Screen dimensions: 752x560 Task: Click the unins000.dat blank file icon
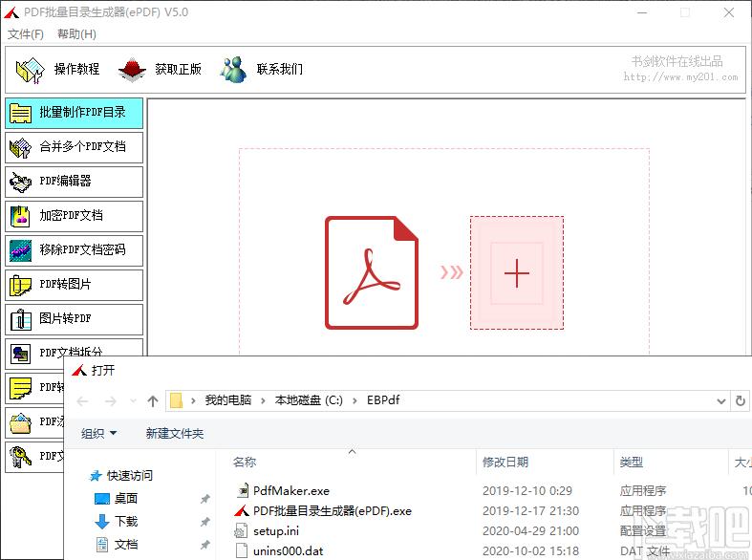242,550
